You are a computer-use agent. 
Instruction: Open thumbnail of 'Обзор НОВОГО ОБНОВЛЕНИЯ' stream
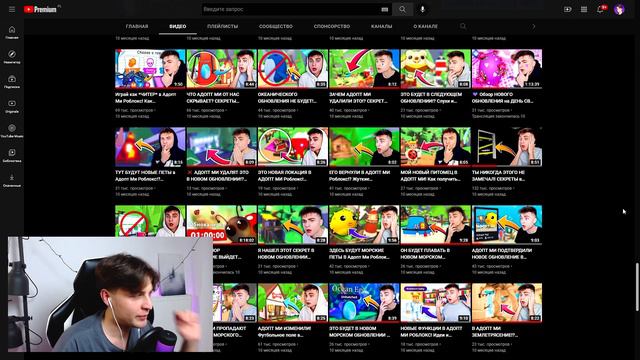(507, 69)
